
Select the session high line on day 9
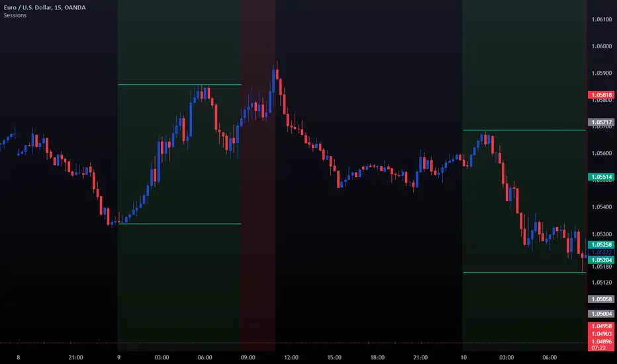[179, 85]
